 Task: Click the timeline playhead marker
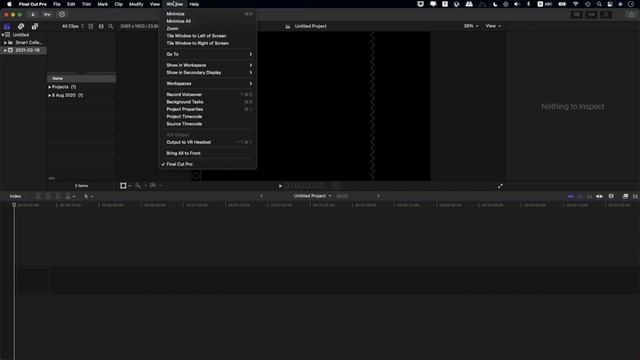[x=14, y=205]
